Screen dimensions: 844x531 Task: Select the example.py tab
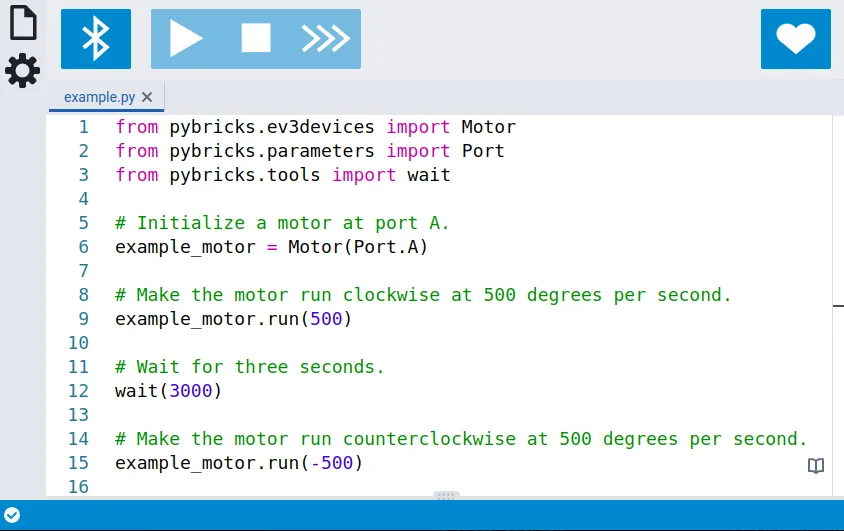(99, 97)
